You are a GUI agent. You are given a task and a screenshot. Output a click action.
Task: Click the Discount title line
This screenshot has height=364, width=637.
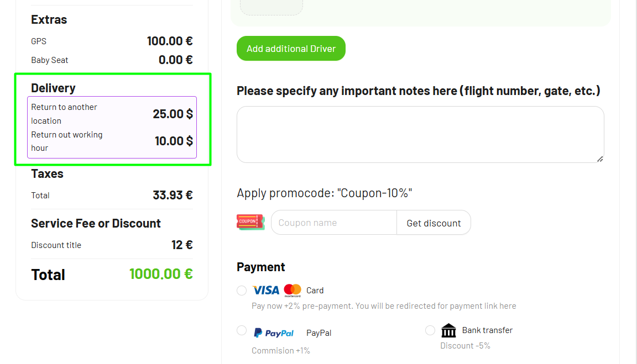coord(112,245)
